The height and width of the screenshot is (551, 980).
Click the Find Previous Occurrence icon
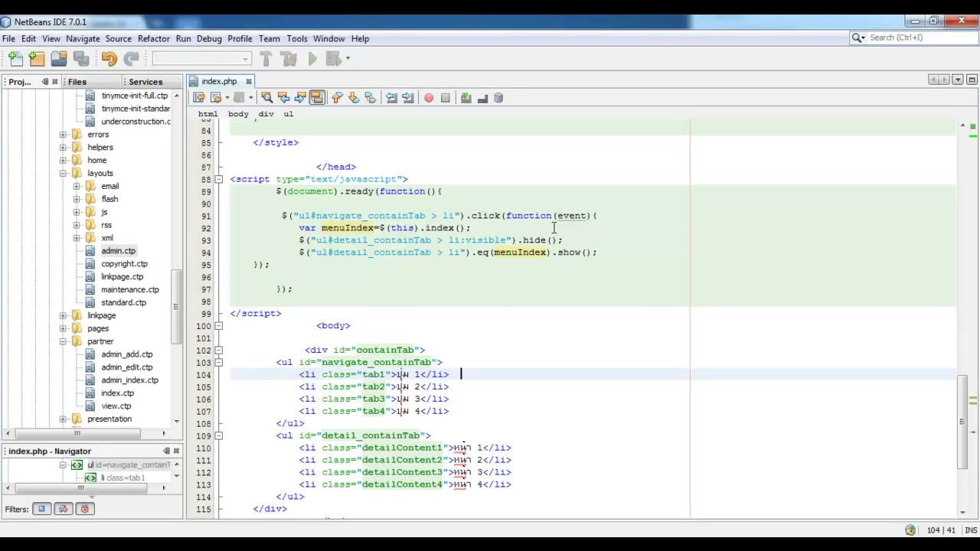[283, 98]
